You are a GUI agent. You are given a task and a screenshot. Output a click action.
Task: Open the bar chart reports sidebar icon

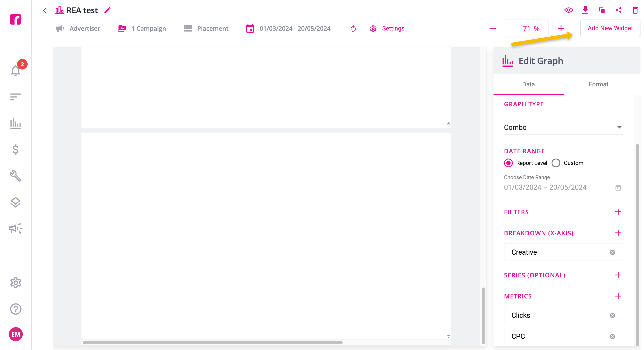pos(16,123)
